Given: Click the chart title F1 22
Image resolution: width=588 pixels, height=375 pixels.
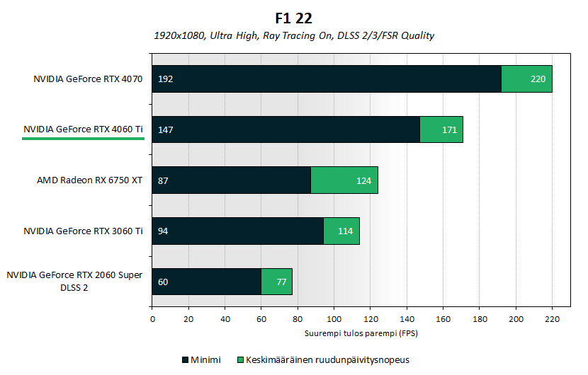Looking at the screenshot, I should click(293, 18).
